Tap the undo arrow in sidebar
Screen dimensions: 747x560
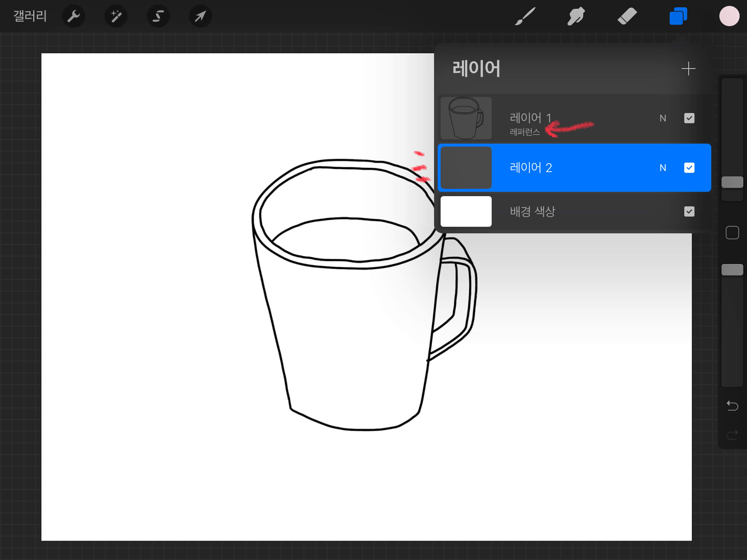[x=732, y=405]
